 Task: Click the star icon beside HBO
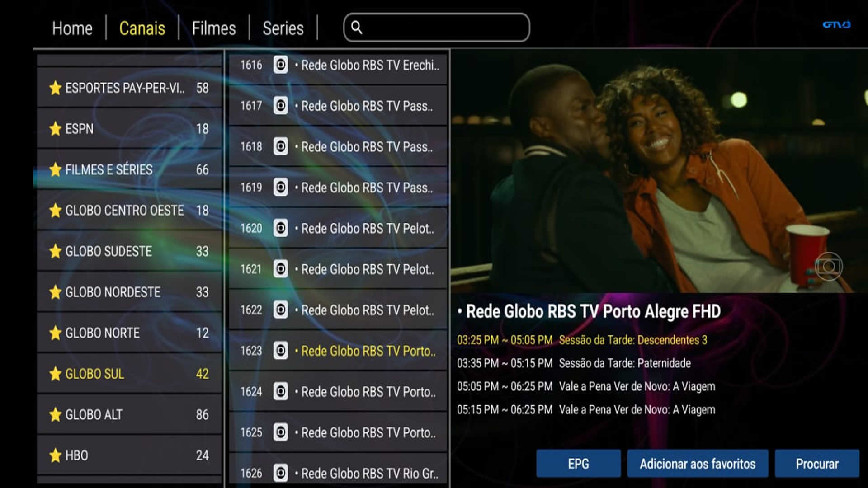[55, 455]
